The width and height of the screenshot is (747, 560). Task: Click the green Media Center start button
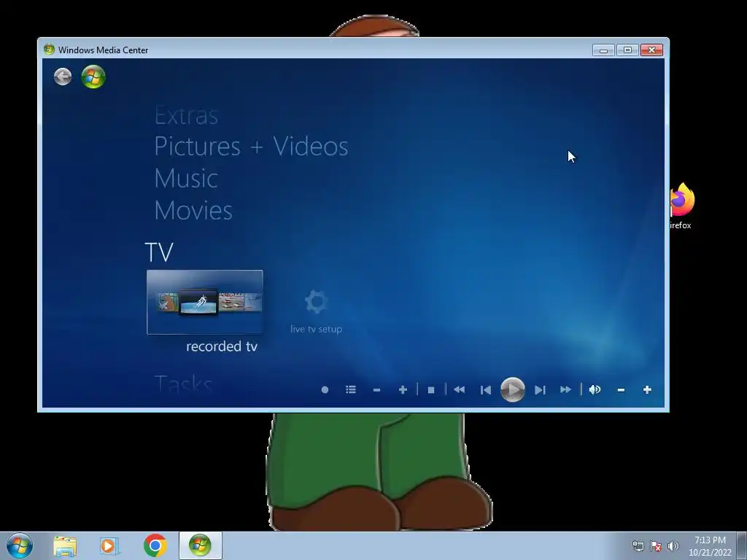pos(93,76)
